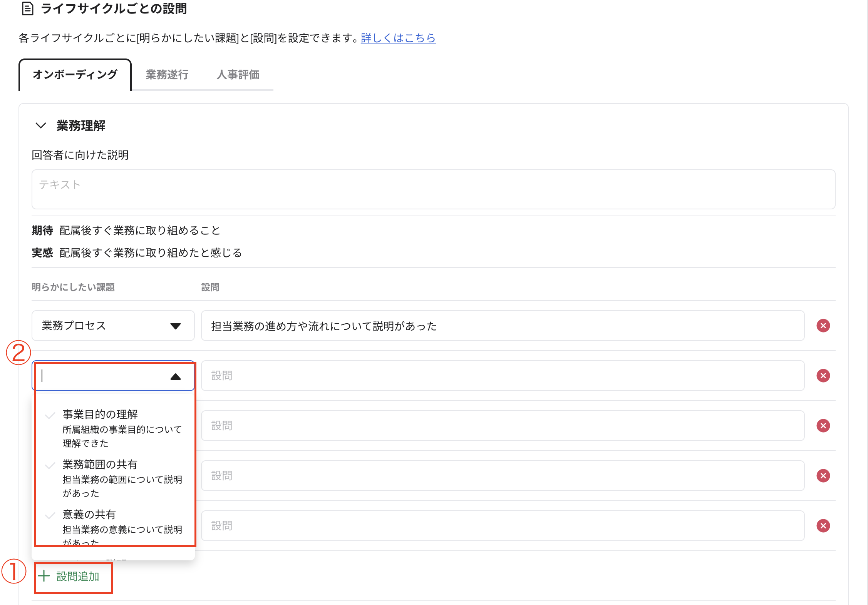Remove the fourth empty question row

point(823,476)
